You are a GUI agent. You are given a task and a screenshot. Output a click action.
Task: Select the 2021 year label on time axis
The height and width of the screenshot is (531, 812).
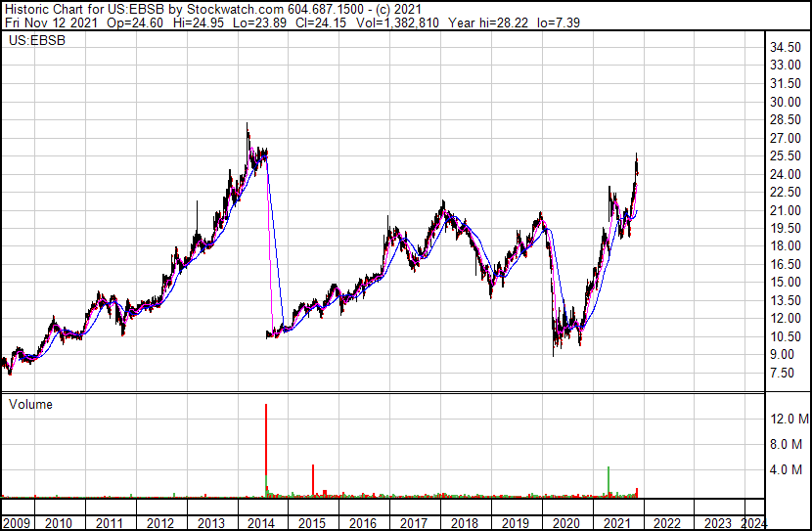click(616, 523)
